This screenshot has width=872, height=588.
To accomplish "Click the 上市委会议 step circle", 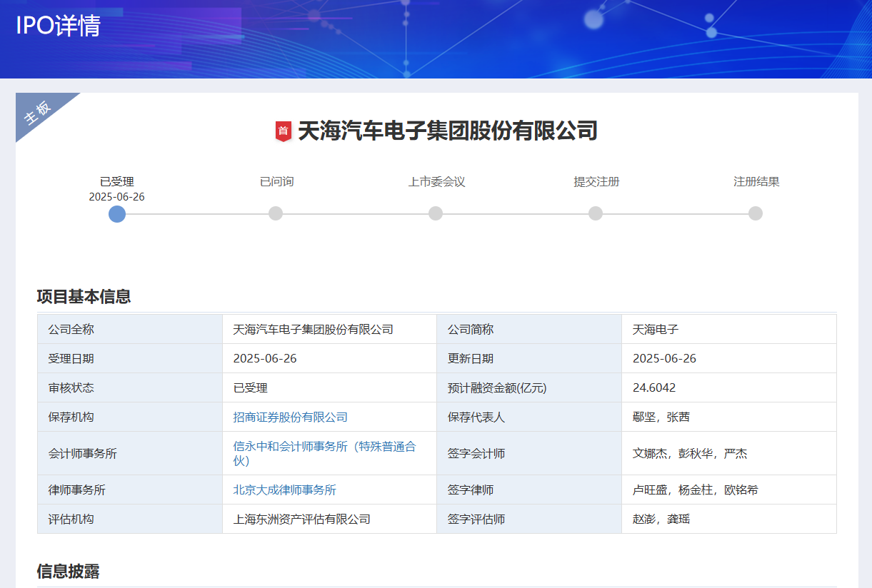I will click(x=436, y=213).
